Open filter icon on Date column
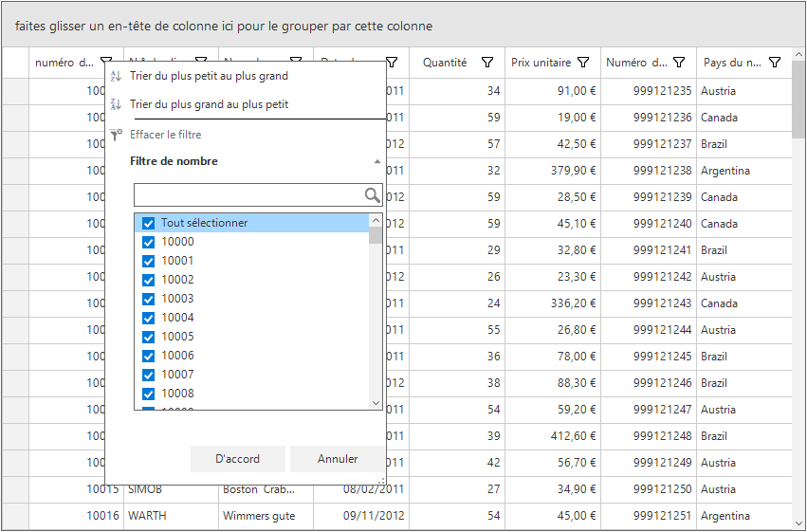The width and height of the screenshot is (807, 532). click(x=392, y=63)
